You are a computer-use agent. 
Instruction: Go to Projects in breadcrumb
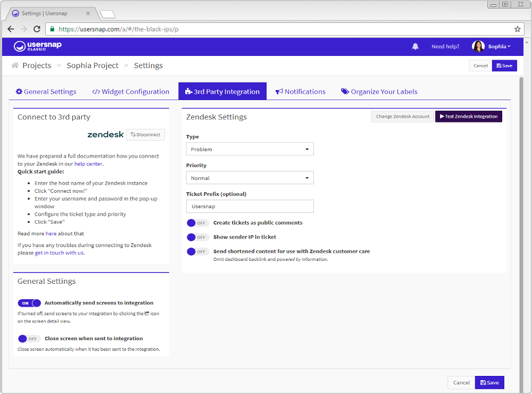[37, 65]
